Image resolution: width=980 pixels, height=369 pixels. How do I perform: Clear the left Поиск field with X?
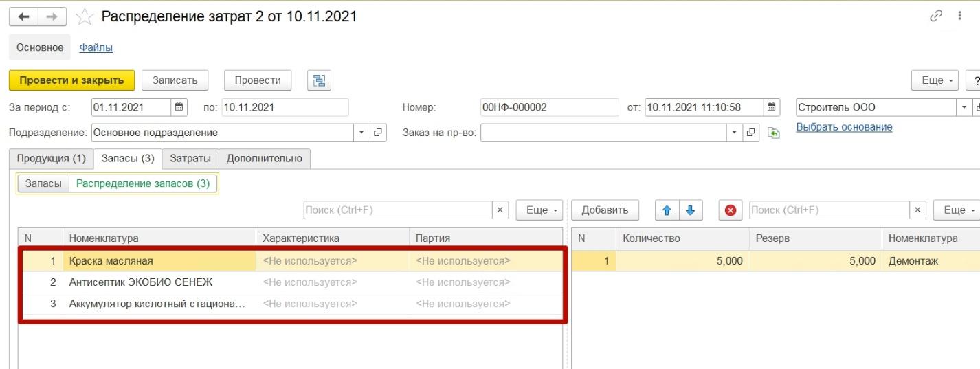(x=500, y=210)
